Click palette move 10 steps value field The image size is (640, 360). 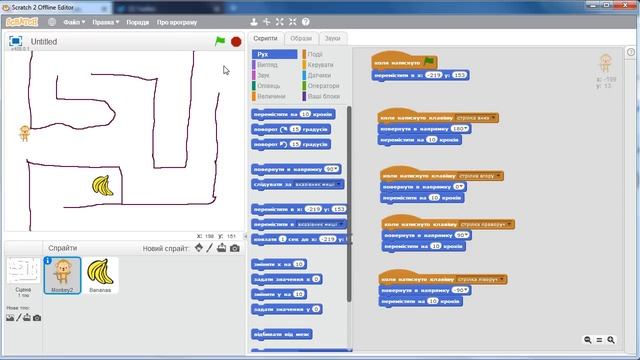(305, 114)
